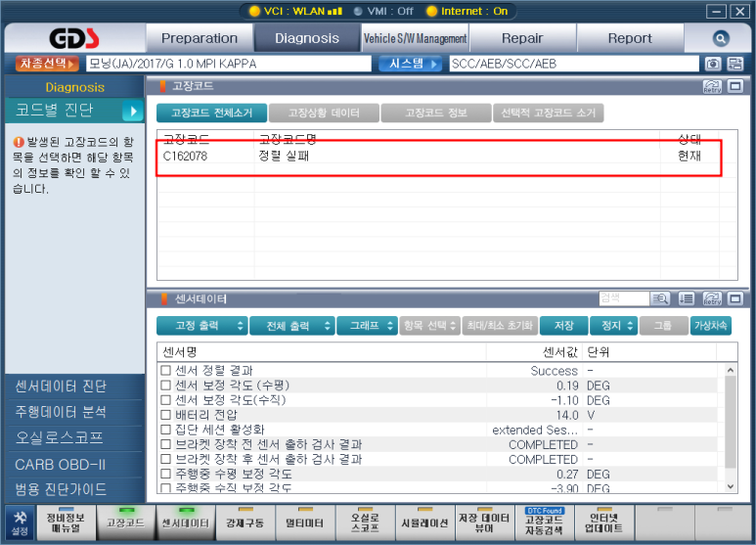Click the 고장코드 정보 button
The image size is (756, 545).
tap(436, 113)
